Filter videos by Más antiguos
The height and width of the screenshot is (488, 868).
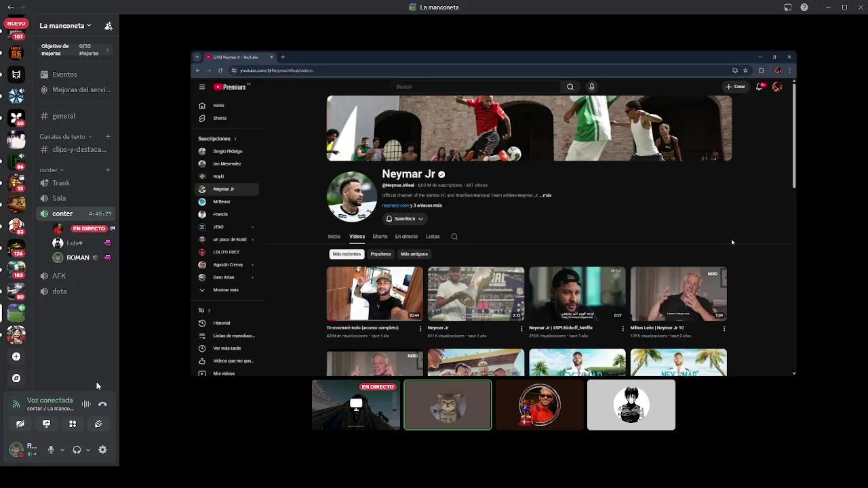414,254
